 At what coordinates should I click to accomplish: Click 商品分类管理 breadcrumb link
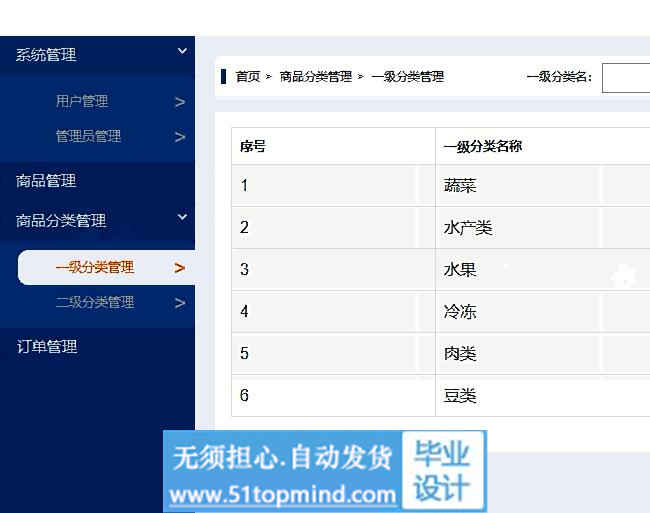click(x=315, y=77)
